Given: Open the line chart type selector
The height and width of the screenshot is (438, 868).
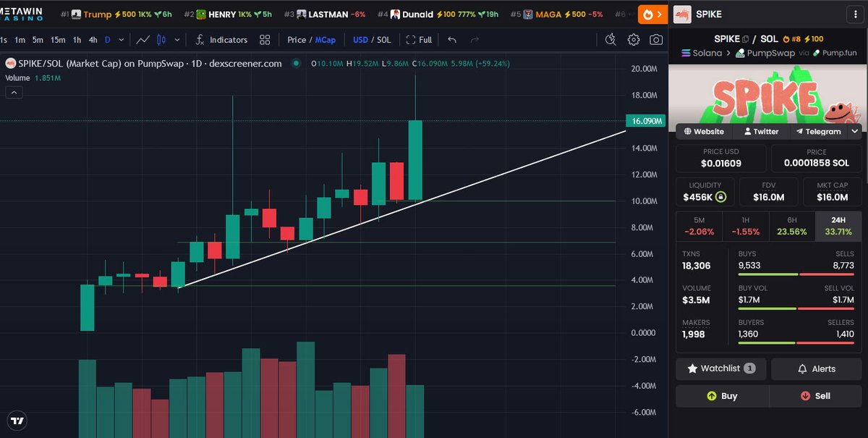Looking at the screenshot, I should pyautogui.click(x=144, y=40).
